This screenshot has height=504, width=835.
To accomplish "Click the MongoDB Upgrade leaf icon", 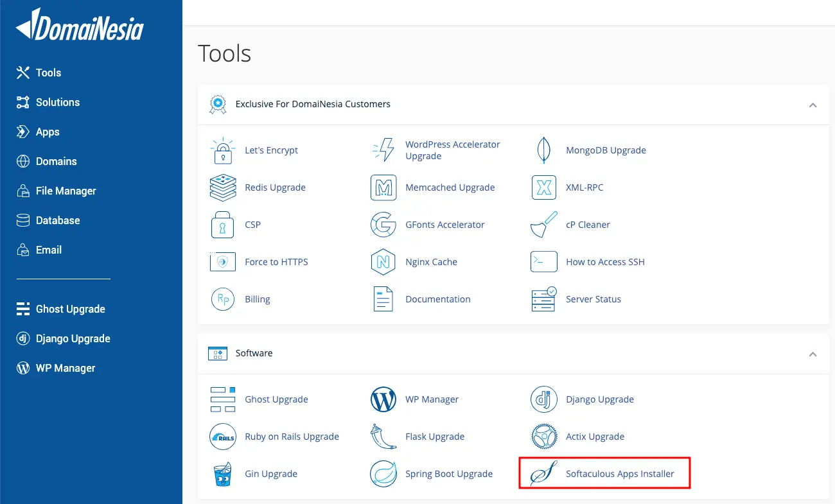I will [544, 150].
